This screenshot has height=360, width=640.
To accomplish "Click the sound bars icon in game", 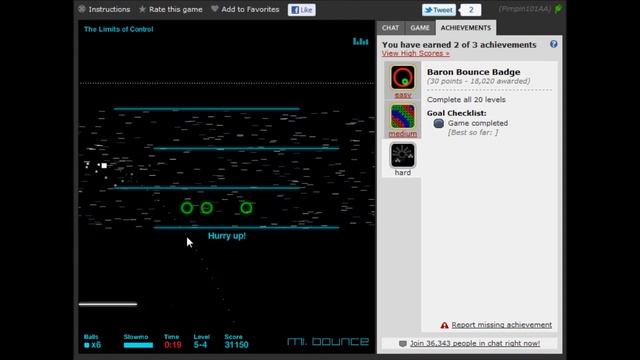I will (360, 41).
